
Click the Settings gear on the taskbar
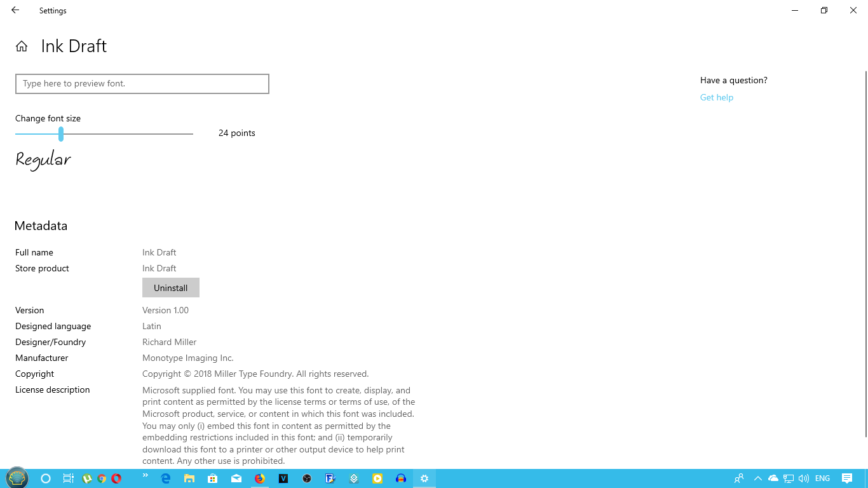click(x=424, y=478)
